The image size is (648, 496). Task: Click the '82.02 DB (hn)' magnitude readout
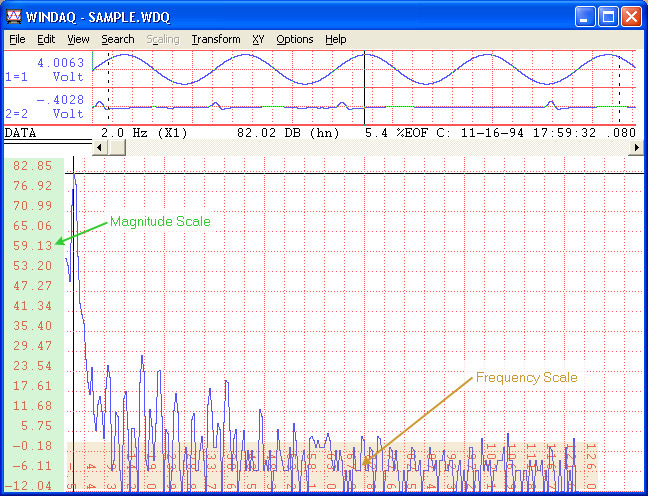pos(288,133)
